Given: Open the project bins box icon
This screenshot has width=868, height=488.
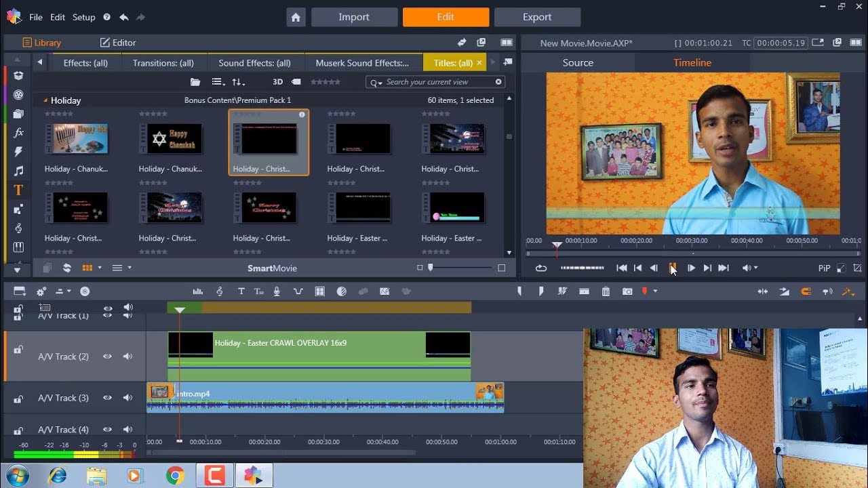Looking at the screenshot, I should coord(18,76).
